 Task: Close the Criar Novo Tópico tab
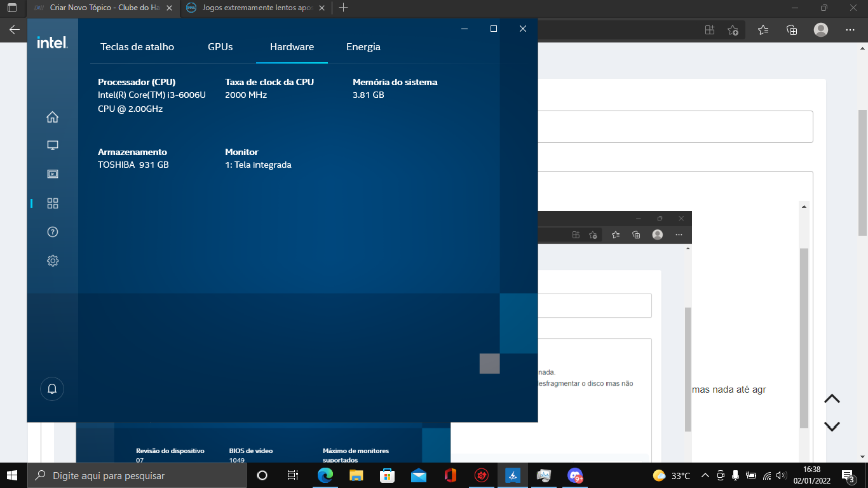(x=169, y=8)
